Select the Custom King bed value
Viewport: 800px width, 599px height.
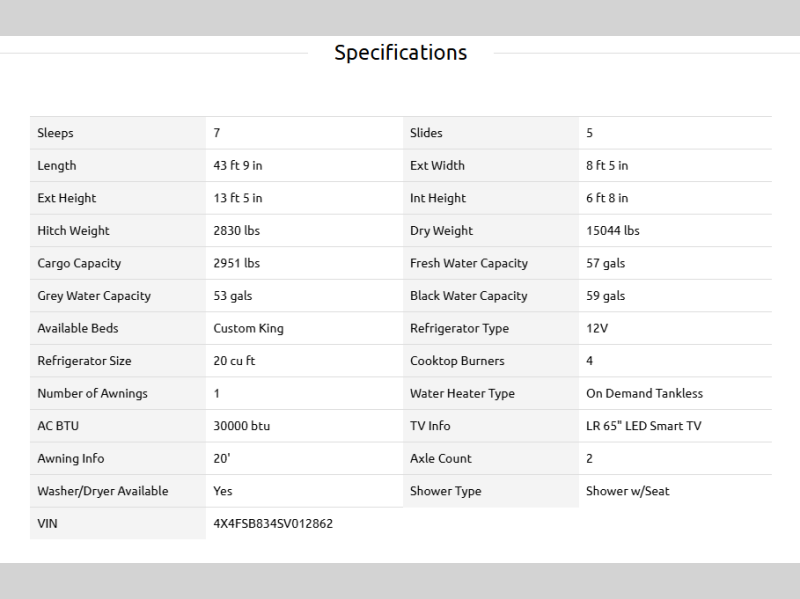coord(248,329)
